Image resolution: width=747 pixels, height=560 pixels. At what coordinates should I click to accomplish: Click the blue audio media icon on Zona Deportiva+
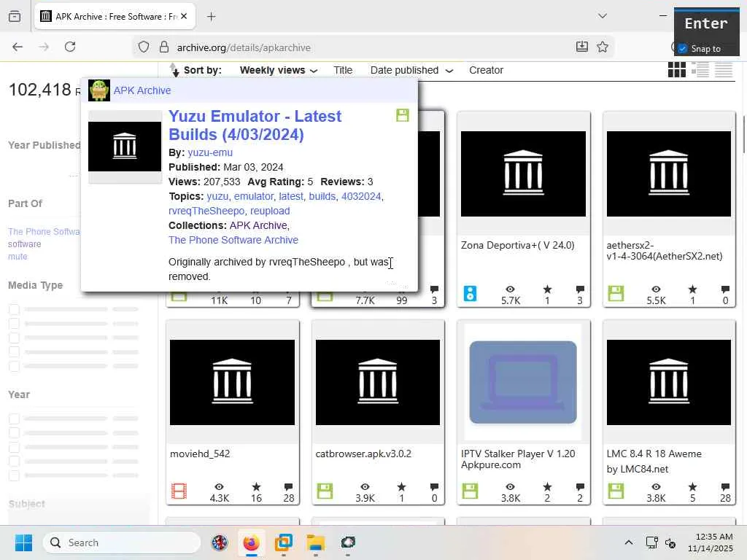pyautogui.click(x=471, y=293)
